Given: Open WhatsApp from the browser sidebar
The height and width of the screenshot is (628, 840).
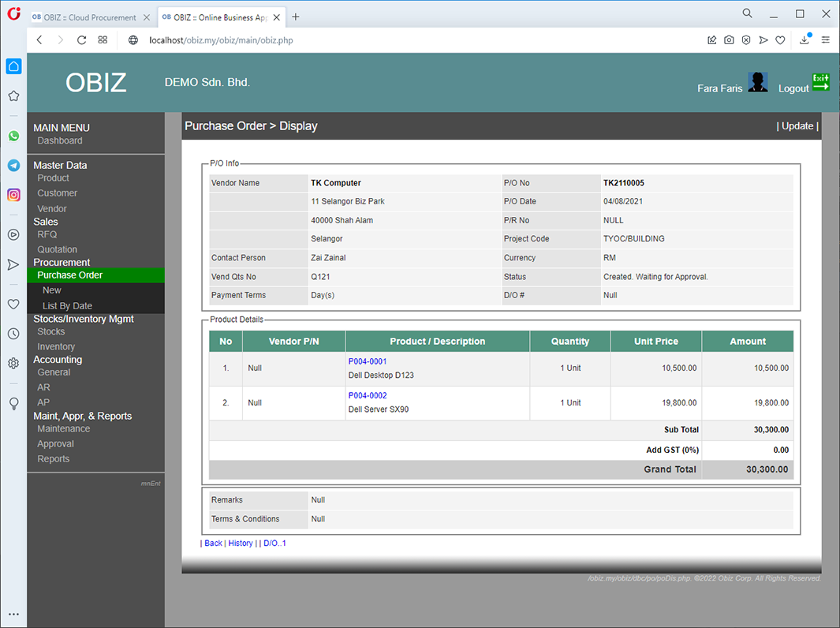Looking at the screenshot, I should [x=13, y=136].
